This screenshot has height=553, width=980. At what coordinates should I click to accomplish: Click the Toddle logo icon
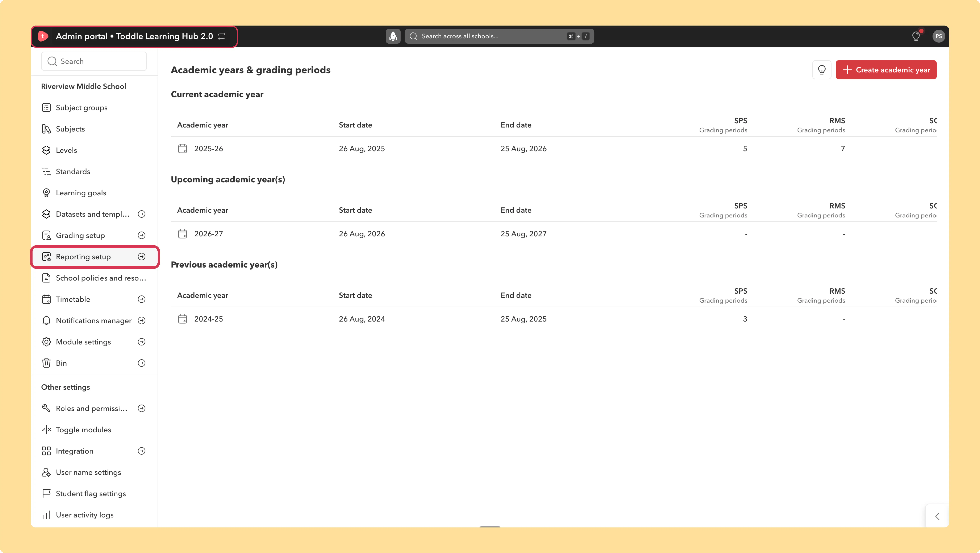[43, 36]
